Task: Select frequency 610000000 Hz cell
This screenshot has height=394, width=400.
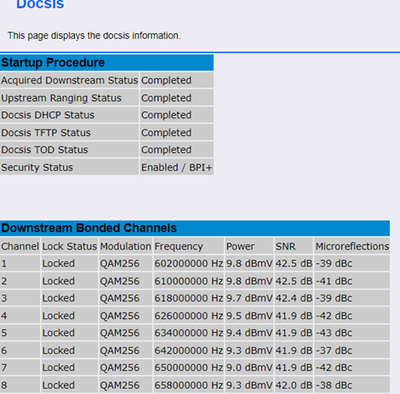Action: click(189, 281)
